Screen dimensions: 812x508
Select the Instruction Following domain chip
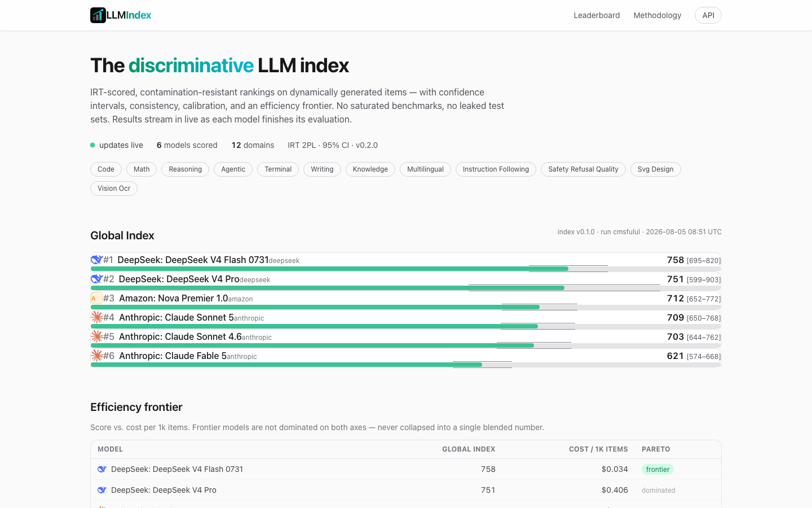point(496,169)
